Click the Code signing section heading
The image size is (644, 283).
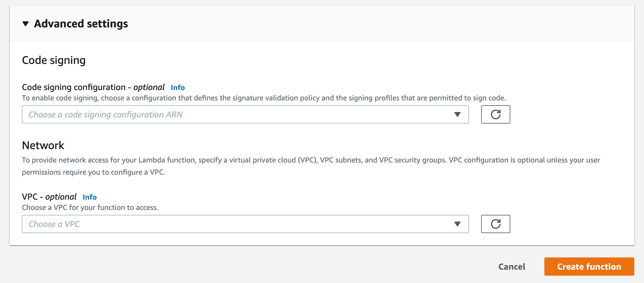click(54, 60)
